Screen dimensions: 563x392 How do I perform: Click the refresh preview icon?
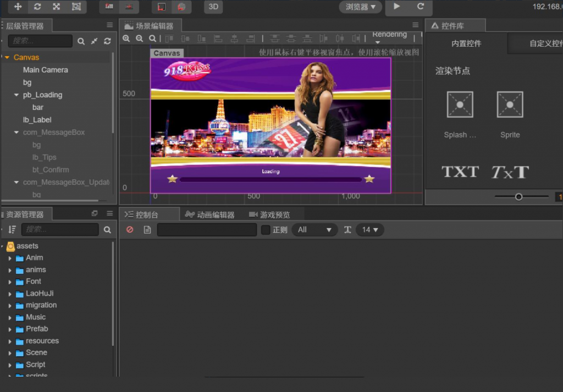[421, 7]
